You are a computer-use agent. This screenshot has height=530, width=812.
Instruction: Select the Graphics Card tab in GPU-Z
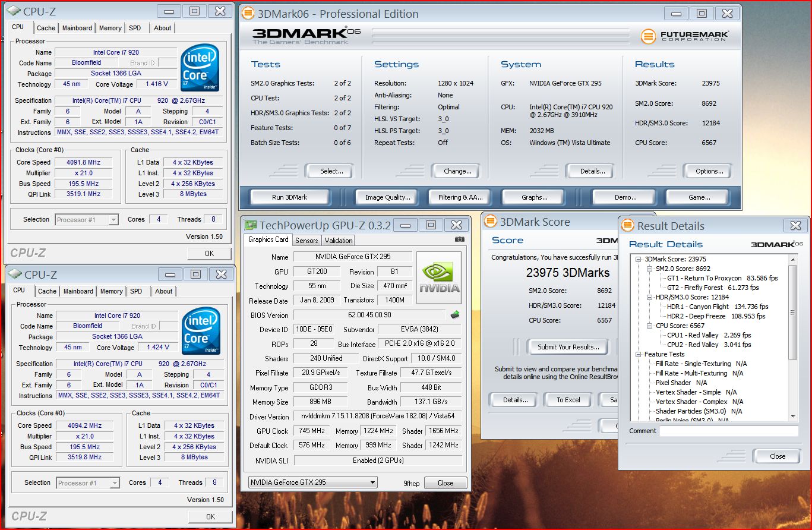coord(268,239)
